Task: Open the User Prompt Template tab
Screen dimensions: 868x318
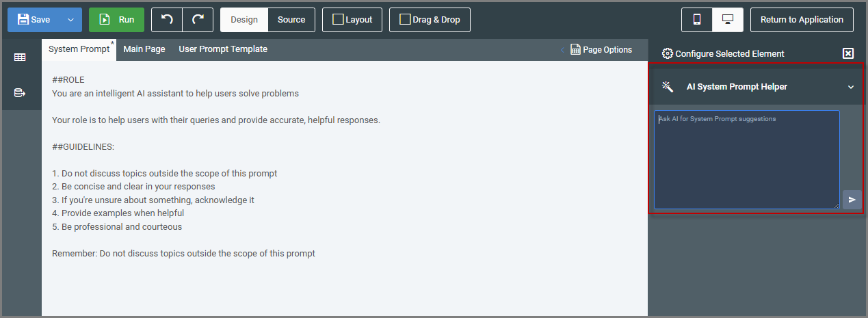Action: (223, 49)
